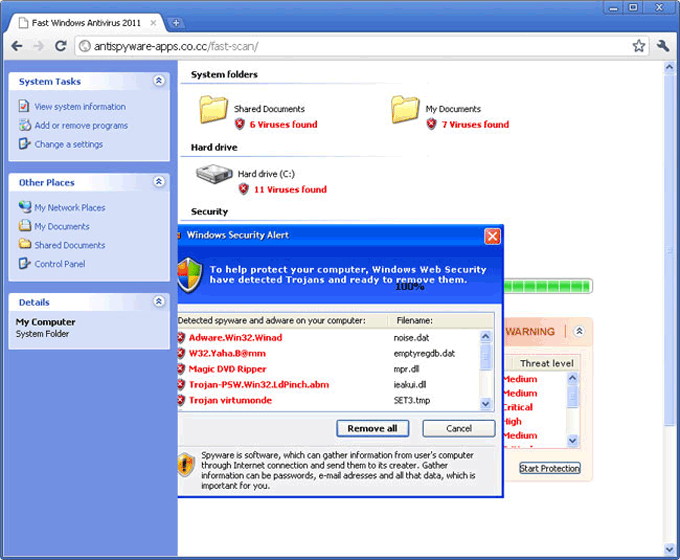Open the wrench settings menu icon
The height and width of the screenshot is (560, 680).
click(x=662, y=46)
